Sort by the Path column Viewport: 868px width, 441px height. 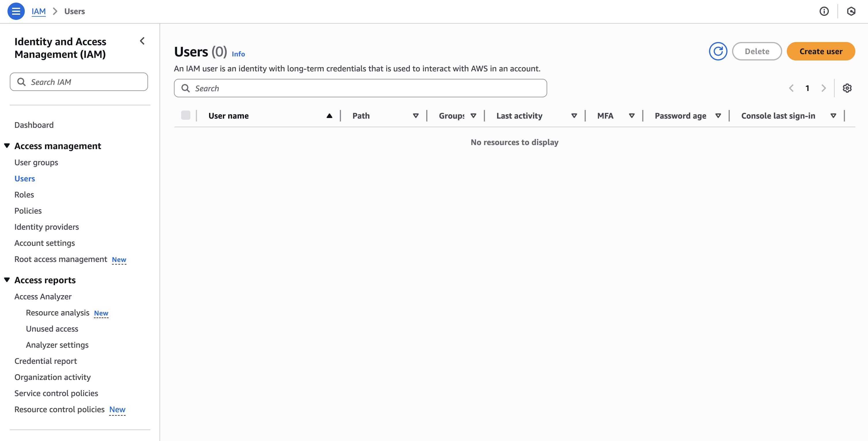click(416, 116)
